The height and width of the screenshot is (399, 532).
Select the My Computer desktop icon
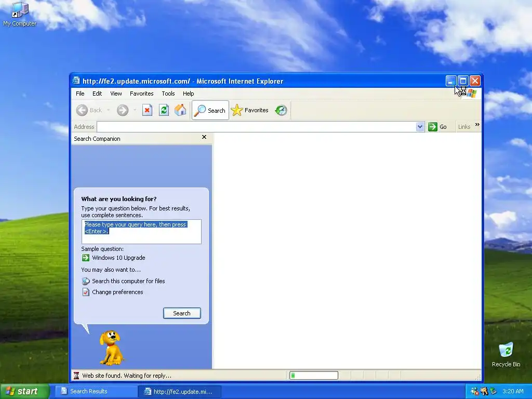click(20, 14)
